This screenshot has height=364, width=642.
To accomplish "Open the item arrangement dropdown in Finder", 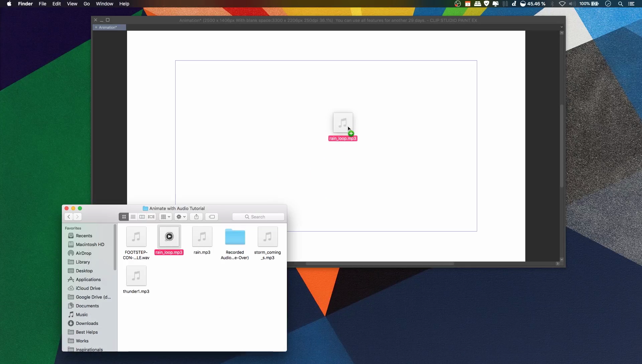I will click(x=166, y=217).
